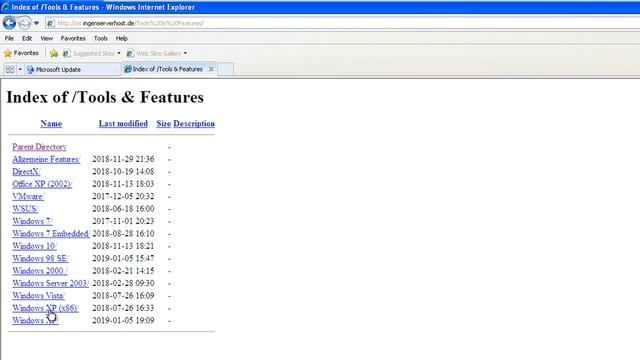The height and width of the screenshot is (360, 640).
Task: Open Office XP (2002) folder
Action: [42, 184]
